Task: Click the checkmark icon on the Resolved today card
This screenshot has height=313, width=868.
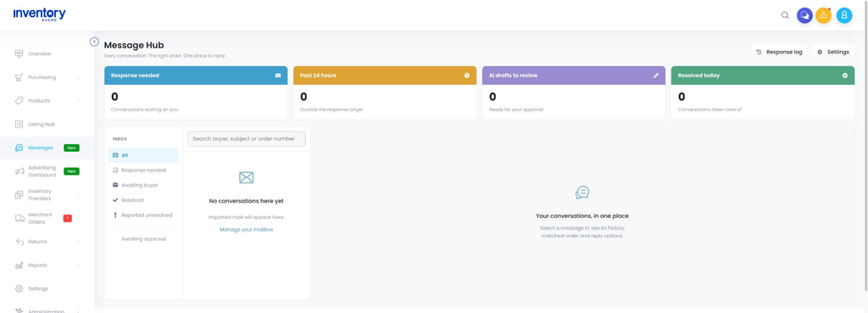Action: coord(845,75)
